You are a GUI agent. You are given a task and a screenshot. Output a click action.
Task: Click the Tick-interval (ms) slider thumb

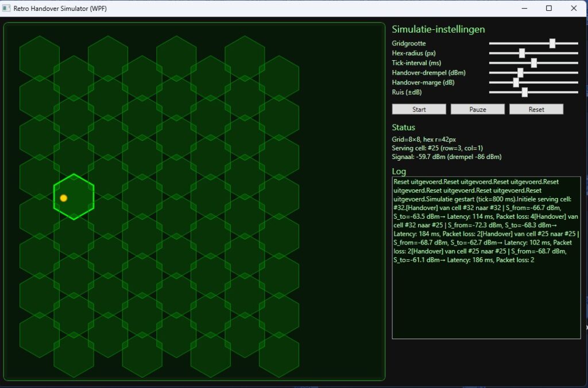[x=533, y=63]
